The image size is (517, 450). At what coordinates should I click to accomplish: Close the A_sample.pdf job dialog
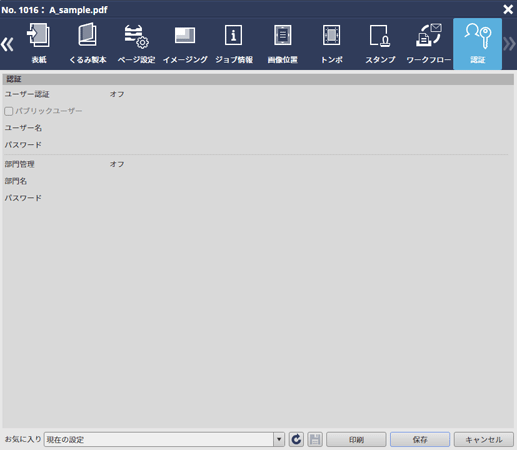(x=508, y=9)
